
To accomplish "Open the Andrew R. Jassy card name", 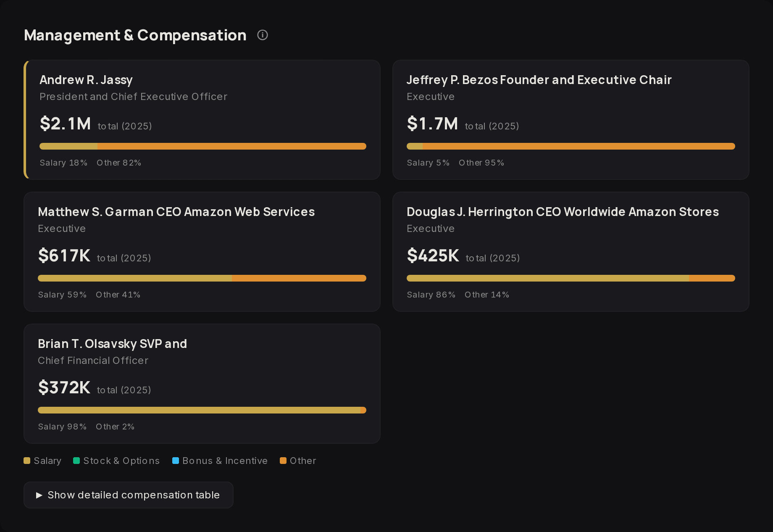I will point(86,80).
